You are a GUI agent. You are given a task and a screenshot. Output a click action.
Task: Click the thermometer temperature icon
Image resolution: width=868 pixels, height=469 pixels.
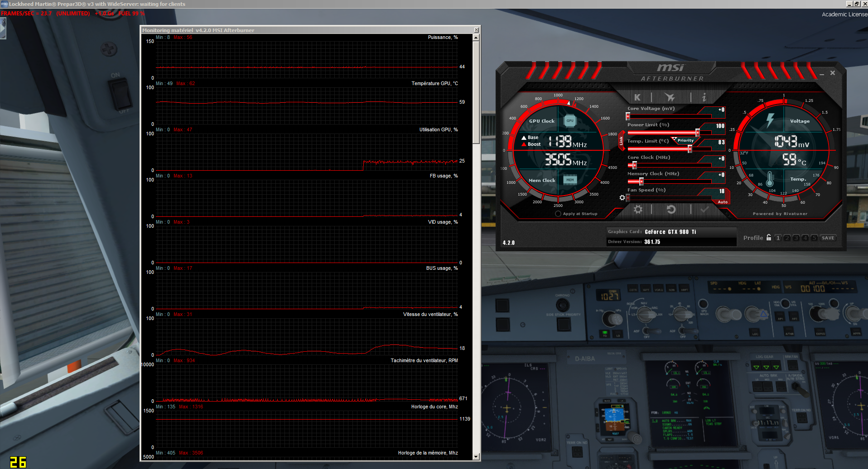(x=769, y=179)
